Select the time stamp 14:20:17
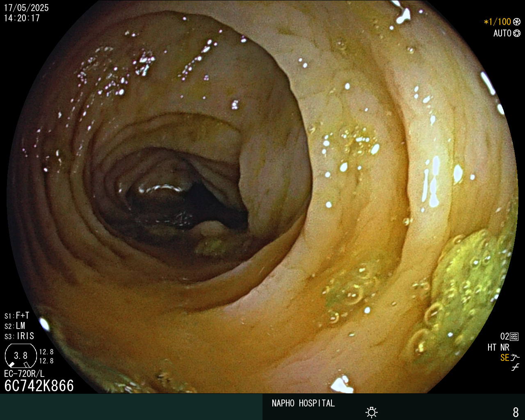 click(x=22, y=18)
